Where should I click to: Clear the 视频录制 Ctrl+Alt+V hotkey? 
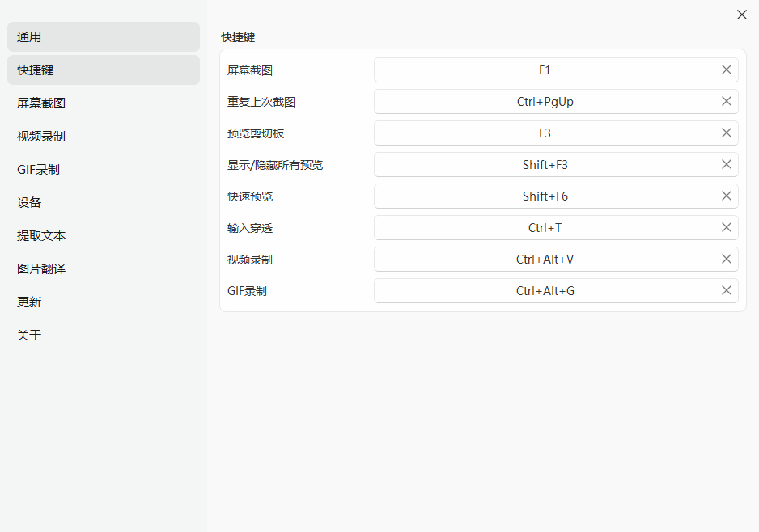tap(726, 259)
